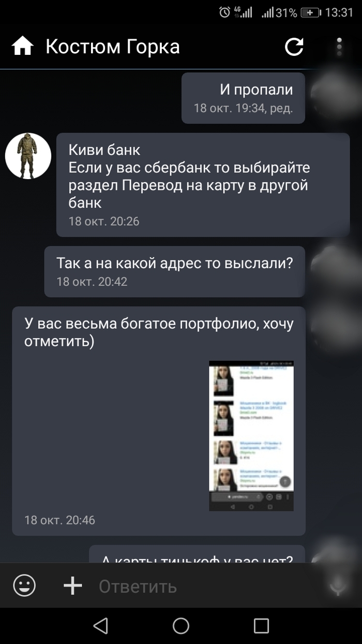Focus the Ответить reply input field
362x644 pixels.
coord(207,587)
